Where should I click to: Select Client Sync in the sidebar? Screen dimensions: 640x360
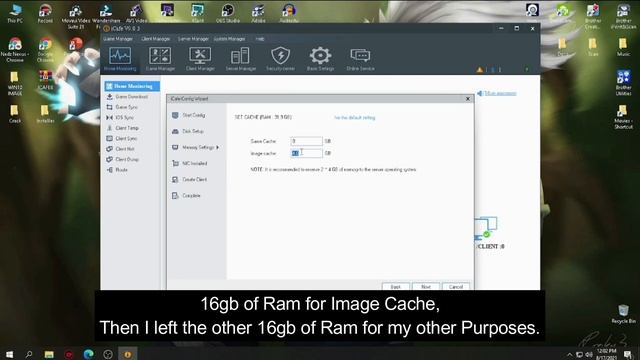[x=126, y=138]
